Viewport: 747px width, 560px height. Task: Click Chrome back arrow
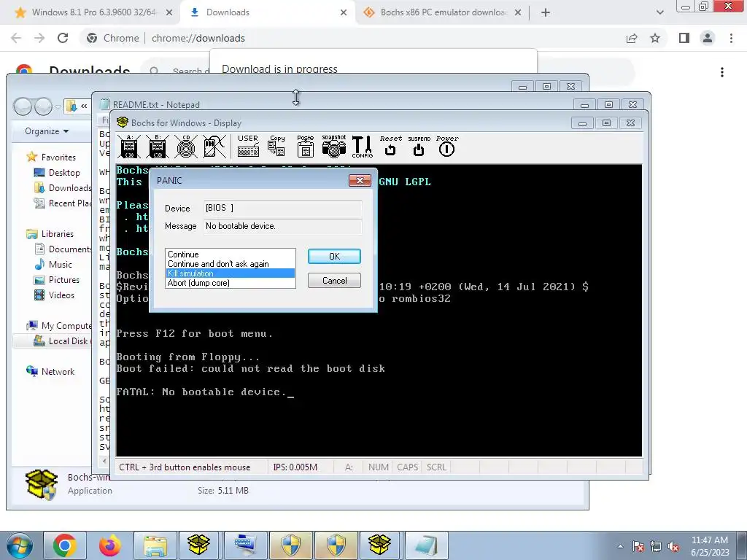point(16,38)
